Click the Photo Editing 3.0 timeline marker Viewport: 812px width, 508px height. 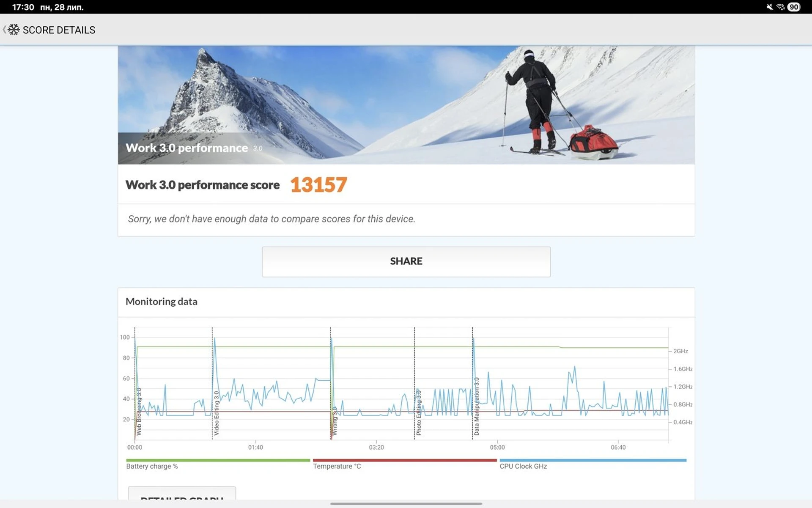point(418,412)
